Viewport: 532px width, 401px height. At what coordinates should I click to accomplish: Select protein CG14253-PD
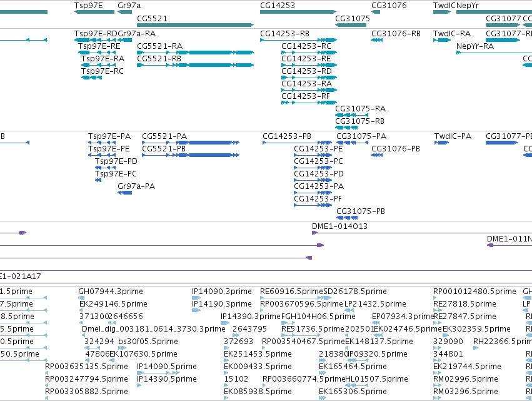313,180
